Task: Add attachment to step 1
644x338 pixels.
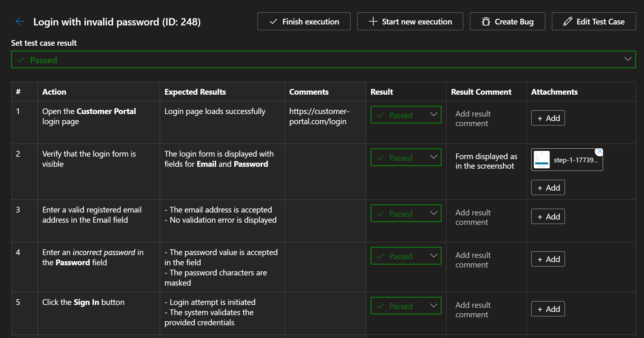Action: pos(548,118)
